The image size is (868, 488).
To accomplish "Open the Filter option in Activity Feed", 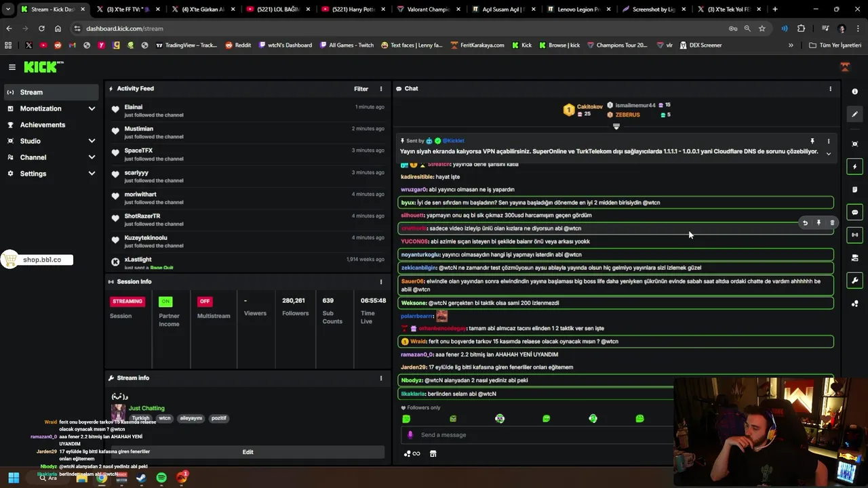I will tap(361, 89).
